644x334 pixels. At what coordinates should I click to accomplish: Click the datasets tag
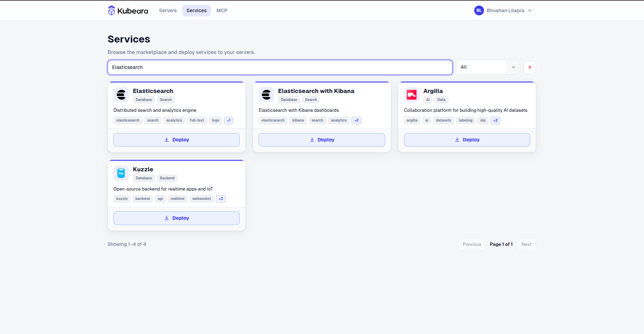(444, 121)
